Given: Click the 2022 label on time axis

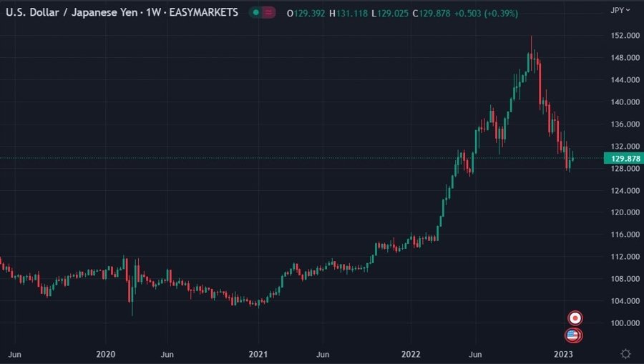Looking at the screenshot, I should coord(411,354).
